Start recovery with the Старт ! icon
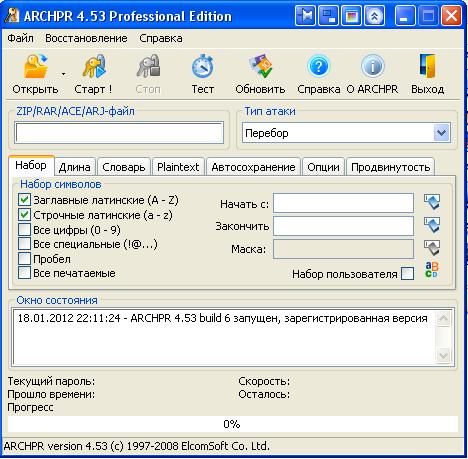The width and height of the screenshot is (468, 459). 94,66
